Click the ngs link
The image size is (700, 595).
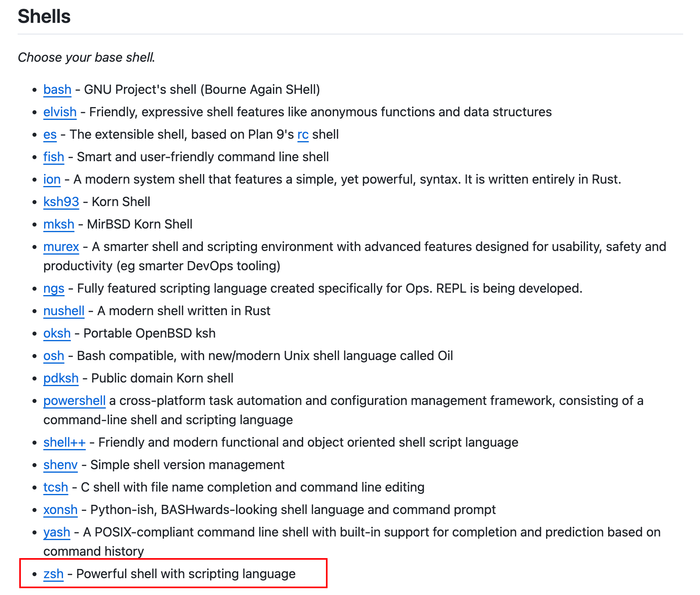54,288
